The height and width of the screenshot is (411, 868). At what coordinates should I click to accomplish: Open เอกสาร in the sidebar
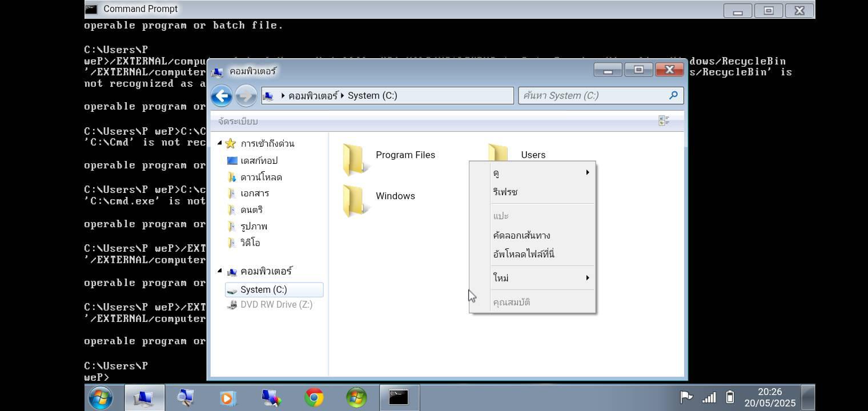coord(248,193)
